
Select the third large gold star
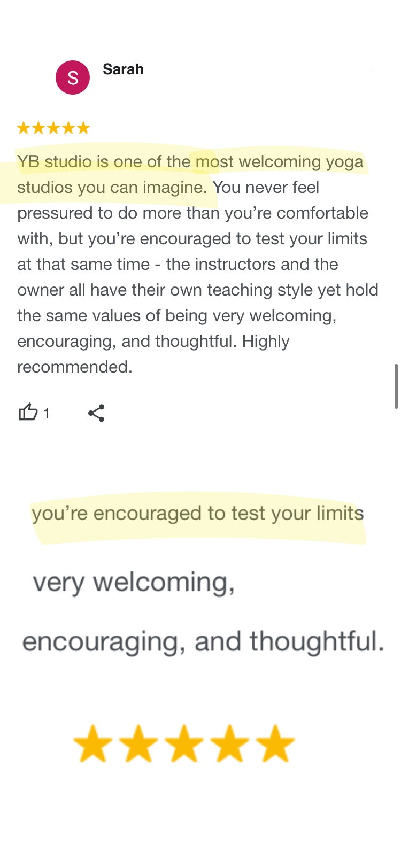[184, 743]
